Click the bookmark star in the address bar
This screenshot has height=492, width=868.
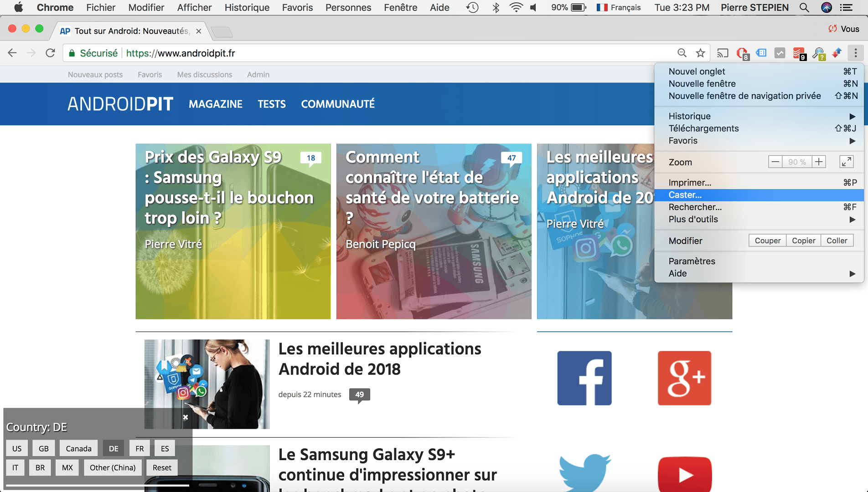coord(701,53)
